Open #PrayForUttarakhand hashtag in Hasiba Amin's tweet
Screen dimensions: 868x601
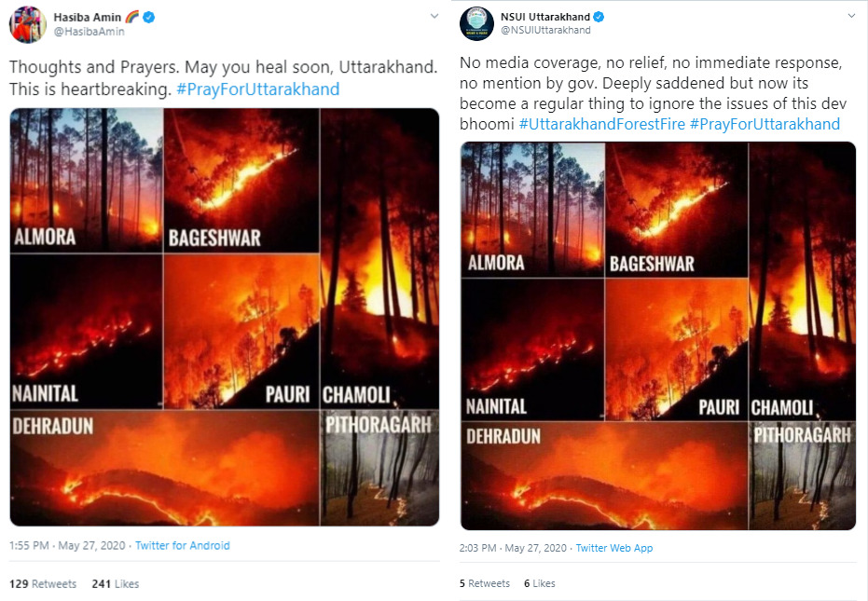click(x=257, y=89)
